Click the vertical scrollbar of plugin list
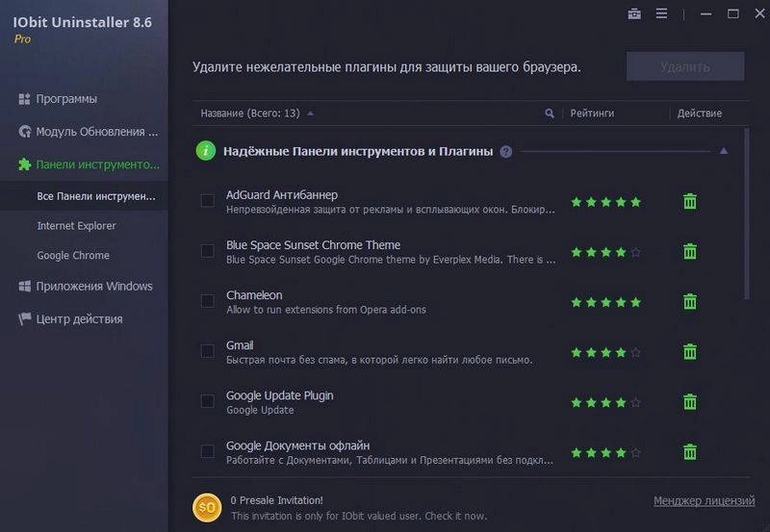 [x=747, y=214]
